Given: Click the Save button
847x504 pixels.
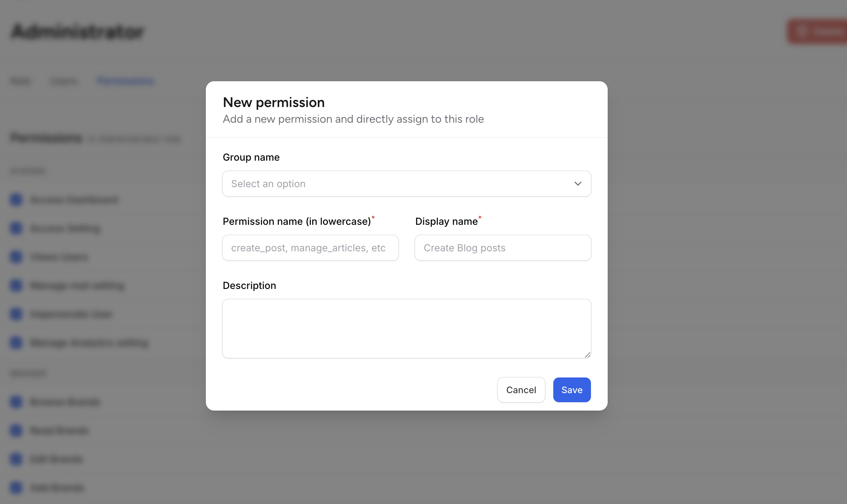Looking at the screenshot, I should point(572,390).
